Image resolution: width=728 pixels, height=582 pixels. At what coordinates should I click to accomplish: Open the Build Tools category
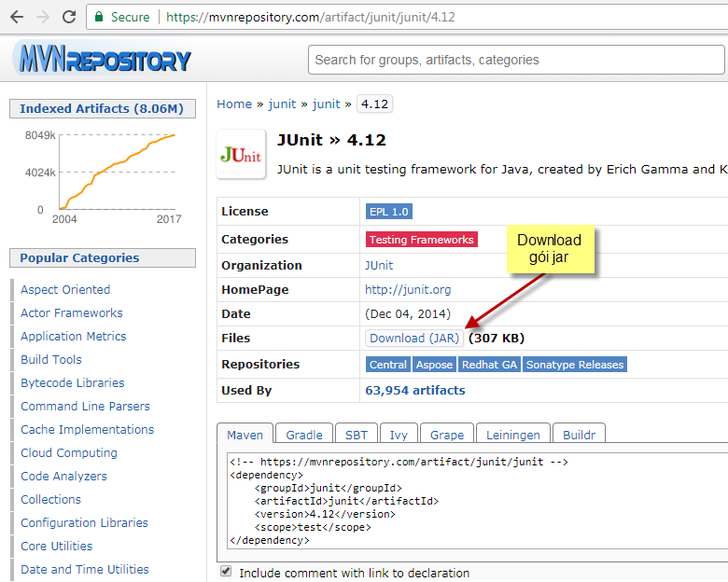(x=51, y=360)
